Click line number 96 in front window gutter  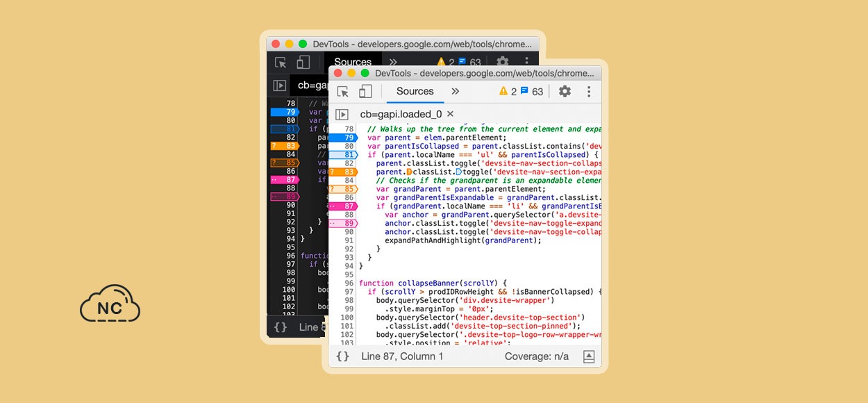[x=349, y=283]
